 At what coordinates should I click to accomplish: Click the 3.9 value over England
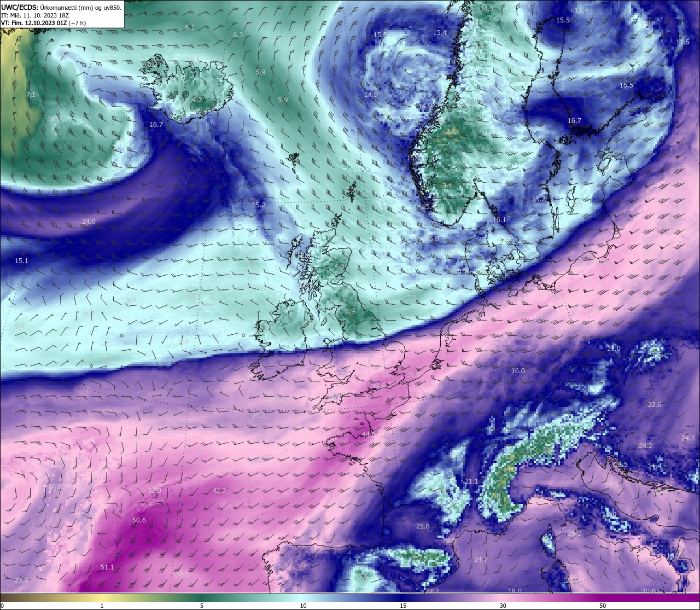click(350, 311)
